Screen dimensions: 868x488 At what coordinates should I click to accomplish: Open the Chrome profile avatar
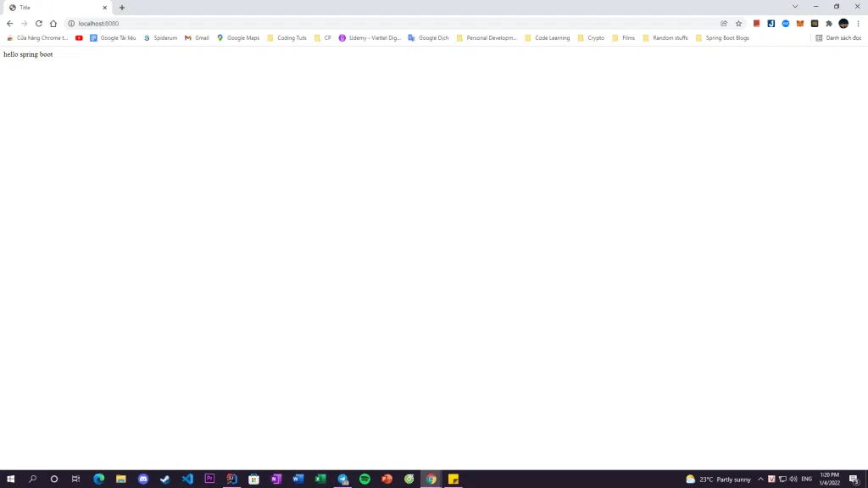pos(843,23)
